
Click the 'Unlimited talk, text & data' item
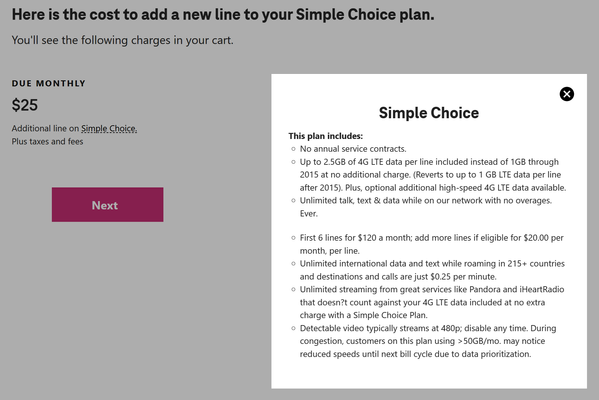[426, 207]
